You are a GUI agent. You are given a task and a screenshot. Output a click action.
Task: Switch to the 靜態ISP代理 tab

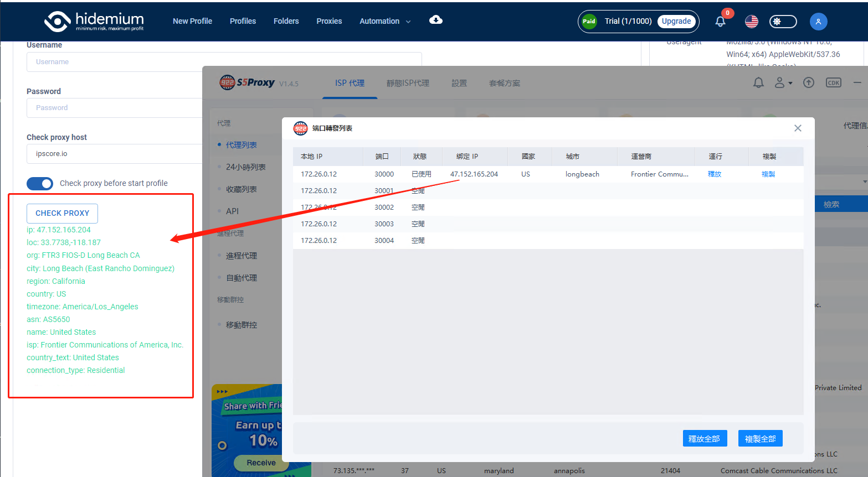click(x=408, y=83)
